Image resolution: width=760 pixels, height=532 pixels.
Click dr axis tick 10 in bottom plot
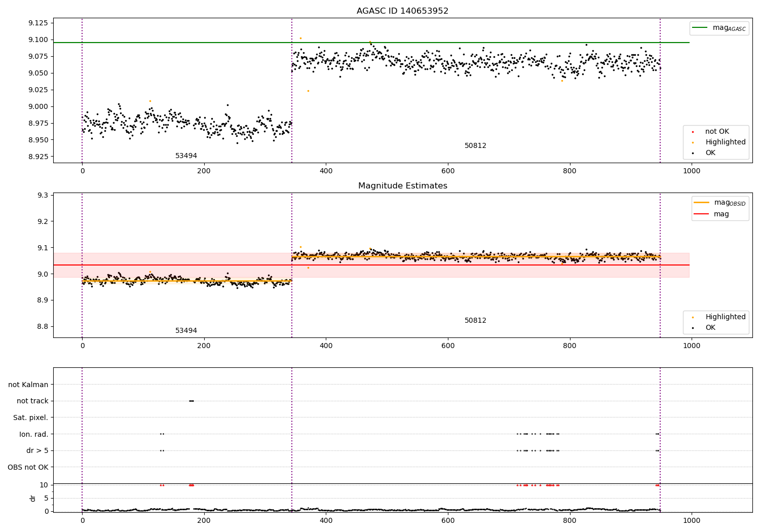tap(44, 485)
